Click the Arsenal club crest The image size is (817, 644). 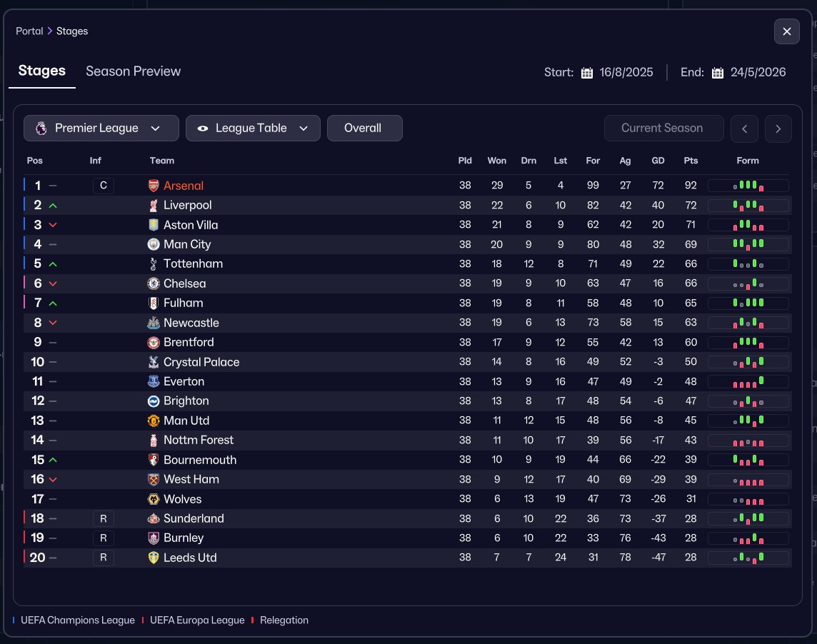click(x=153, y=186)
